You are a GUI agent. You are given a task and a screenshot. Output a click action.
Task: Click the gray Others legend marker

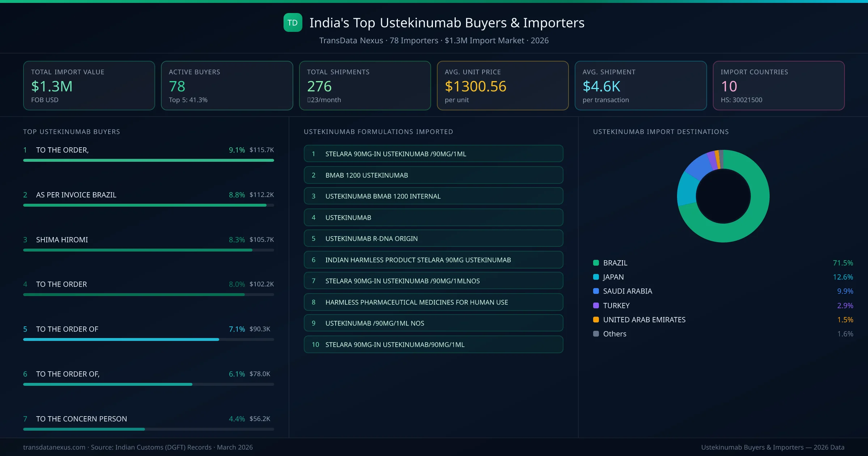point(596,334)
